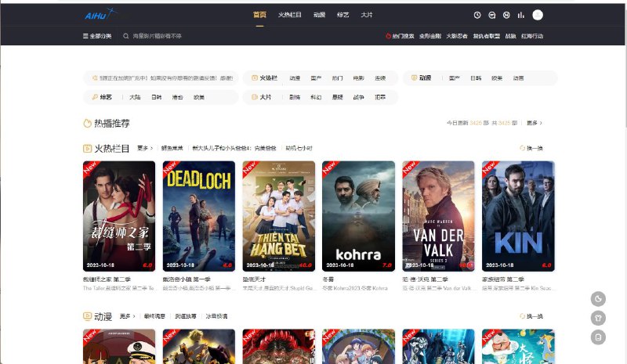Image resolution: width=627 pixels, height=364 pixels.
Task: Select 电影 in 火热栏 category pill
Action: pyautogui.click(x=359, y=78)
